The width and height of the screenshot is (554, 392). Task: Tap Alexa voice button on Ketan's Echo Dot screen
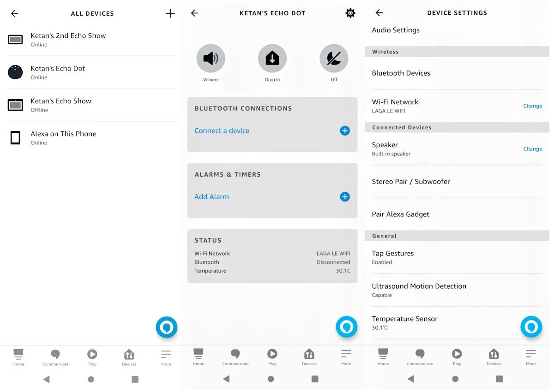(347, 327)
